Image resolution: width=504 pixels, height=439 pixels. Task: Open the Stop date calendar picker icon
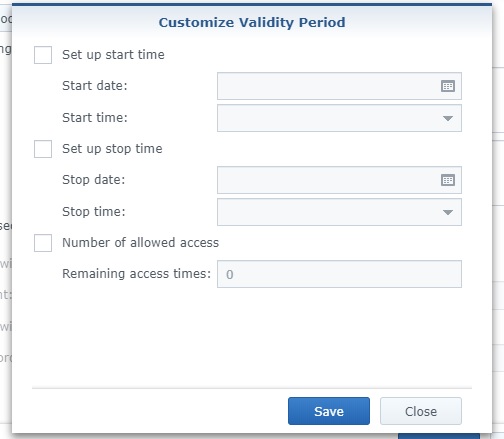point(448,180)
